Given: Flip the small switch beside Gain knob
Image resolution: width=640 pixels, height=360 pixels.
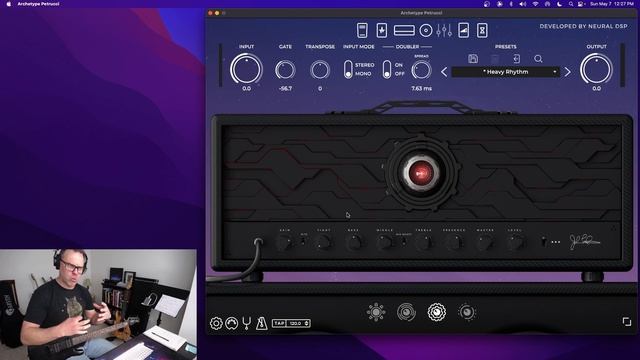Looking at the screenshot, I should click(304, 241).
